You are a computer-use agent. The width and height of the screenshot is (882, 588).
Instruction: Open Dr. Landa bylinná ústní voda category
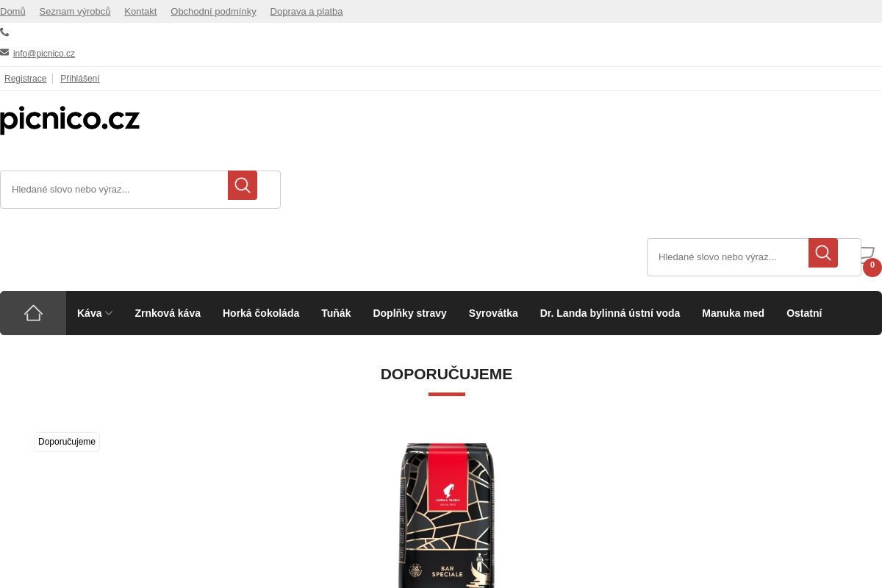pos(610,313)
